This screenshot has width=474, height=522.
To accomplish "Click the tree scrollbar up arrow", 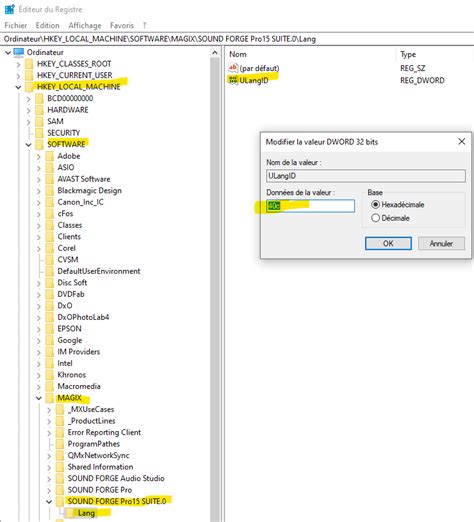I will tap(215, 53).
